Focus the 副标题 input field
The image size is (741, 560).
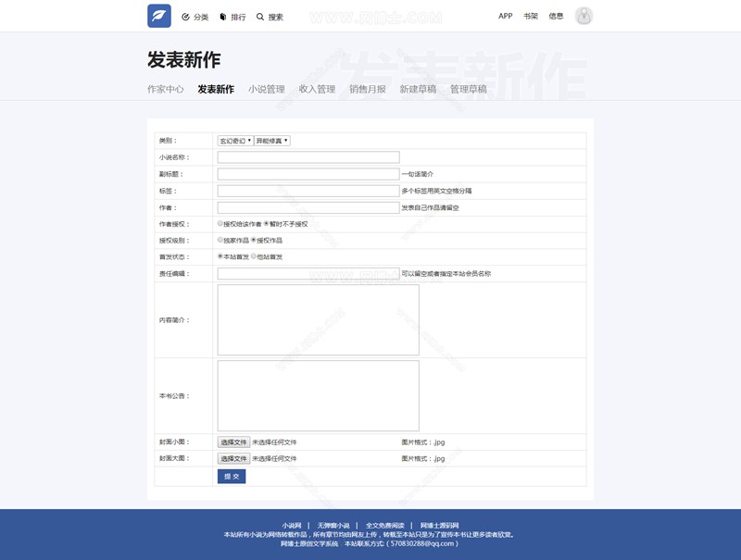click(x=308, y=174)
